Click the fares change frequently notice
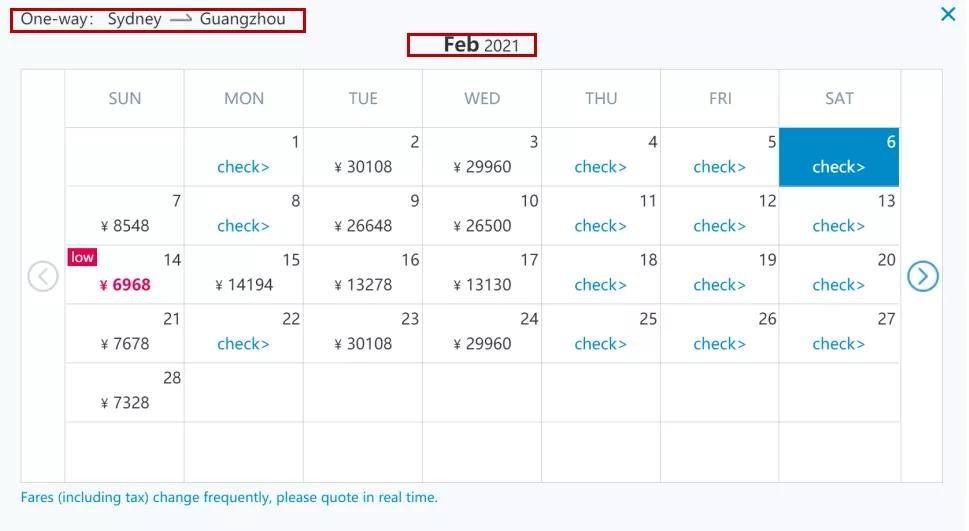Viewport: 969px width, 531px height. coord(229,498)
